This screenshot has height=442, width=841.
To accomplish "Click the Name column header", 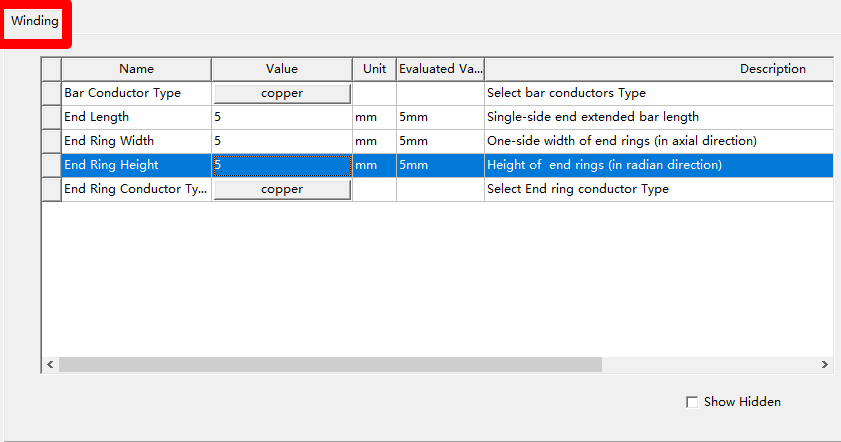I will tap(136, 69).
